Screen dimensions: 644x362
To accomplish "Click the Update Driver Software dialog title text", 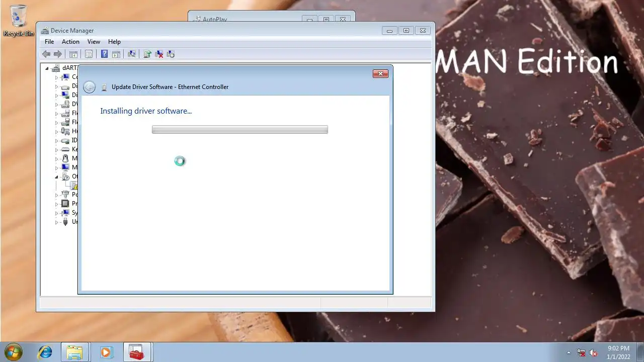I will pyautogui.click(x=170, y=87).
